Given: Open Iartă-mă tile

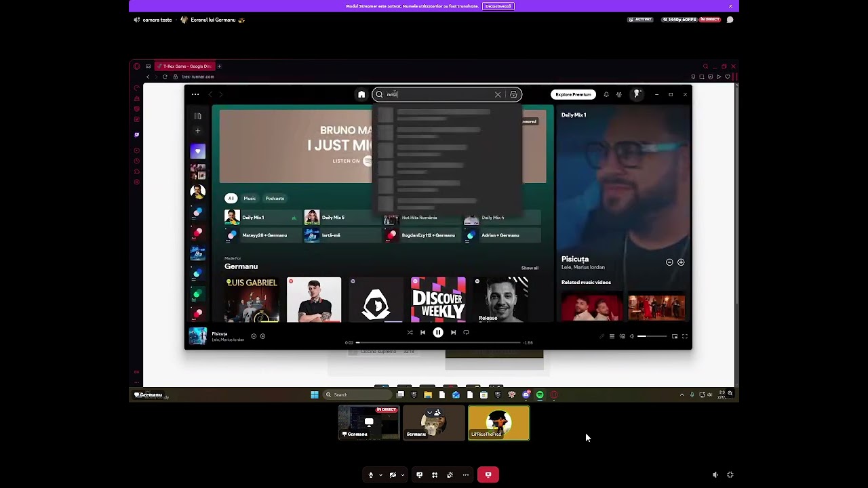Looking at the screenshot, I should [x=342, y=235].
